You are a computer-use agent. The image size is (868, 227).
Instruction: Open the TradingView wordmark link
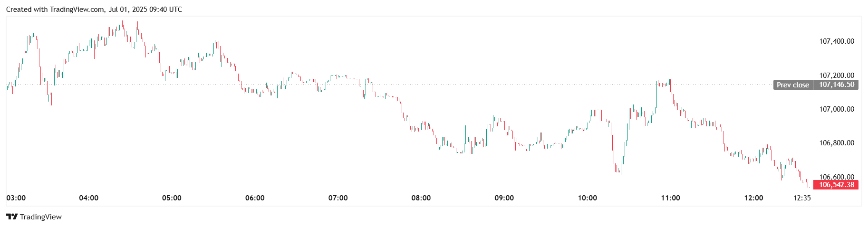[x=41, y=217]
